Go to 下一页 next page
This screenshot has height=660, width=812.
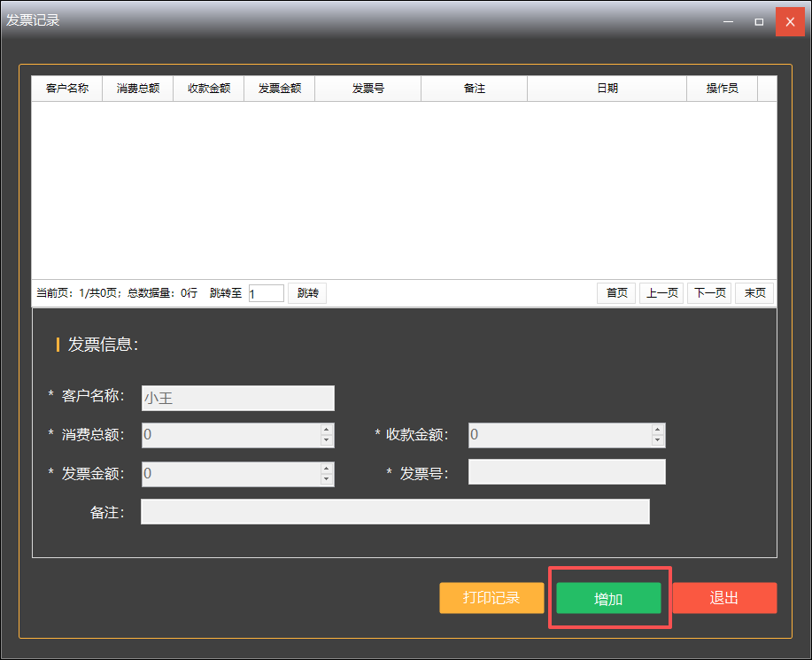click(709, 293)
